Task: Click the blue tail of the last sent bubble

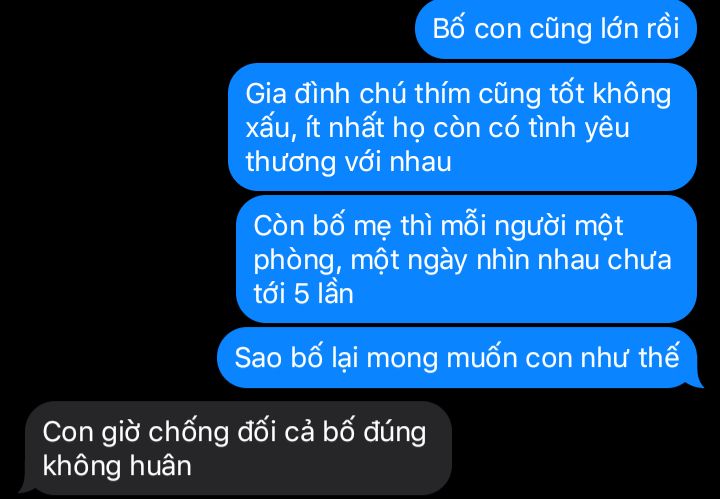Action: click(697, 383)
